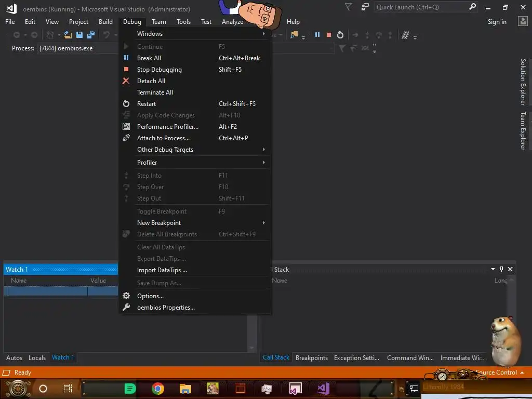Viewport: 532px width, 399px height.
Task: Close the Call Stack panel
Action: (x=510, y=269)
